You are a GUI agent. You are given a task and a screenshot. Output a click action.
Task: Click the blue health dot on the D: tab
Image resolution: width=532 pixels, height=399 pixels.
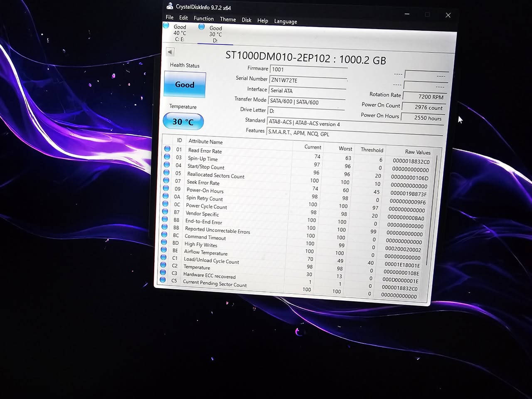click(202, 27)
